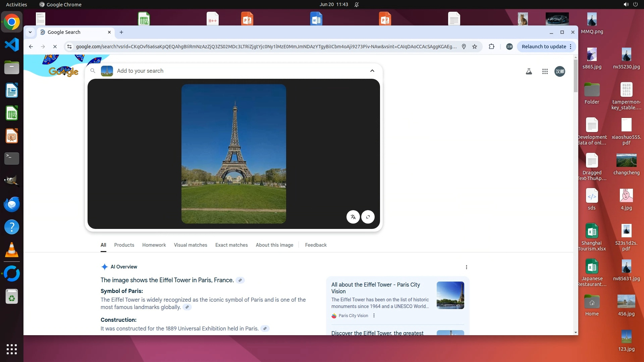644x362 pixels.
Task: Click the expand image icon
Action: click(x=368, y=217)
